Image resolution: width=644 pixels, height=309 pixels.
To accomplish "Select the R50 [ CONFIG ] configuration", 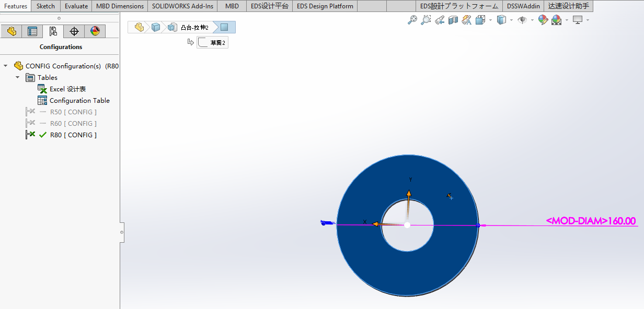I will click(73, 112).
